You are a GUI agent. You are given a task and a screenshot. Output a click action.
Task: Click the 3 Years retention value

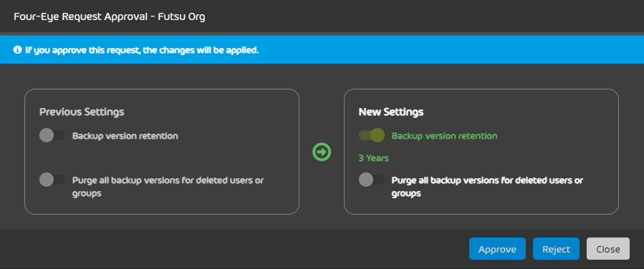[373, 158]
